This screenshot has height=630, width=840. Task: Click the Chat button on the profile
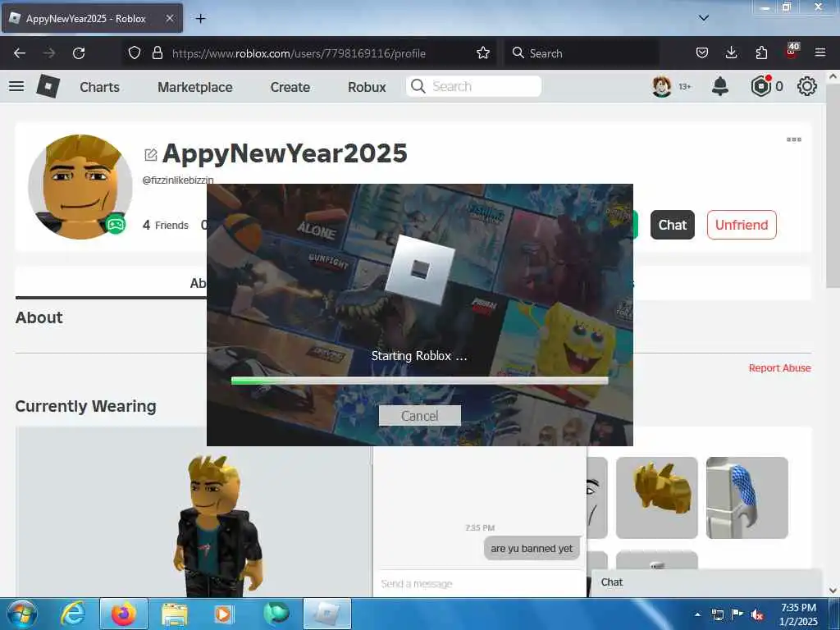[673, 225]
